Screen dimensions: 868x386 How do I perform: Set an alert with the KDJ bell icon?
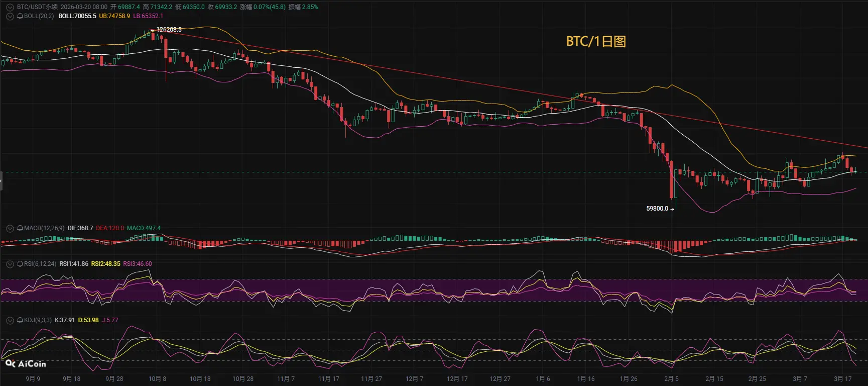[20, 320]
